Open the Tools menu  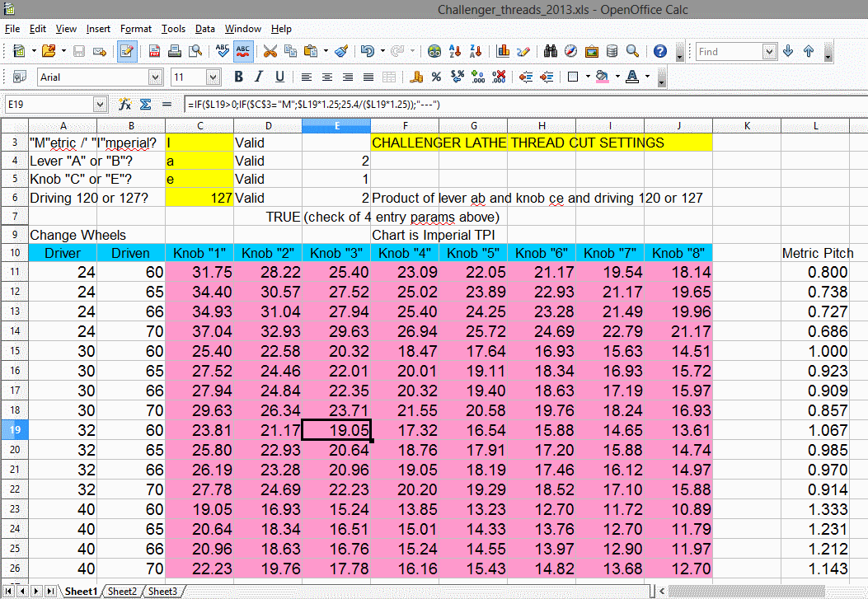pos(173,29)
